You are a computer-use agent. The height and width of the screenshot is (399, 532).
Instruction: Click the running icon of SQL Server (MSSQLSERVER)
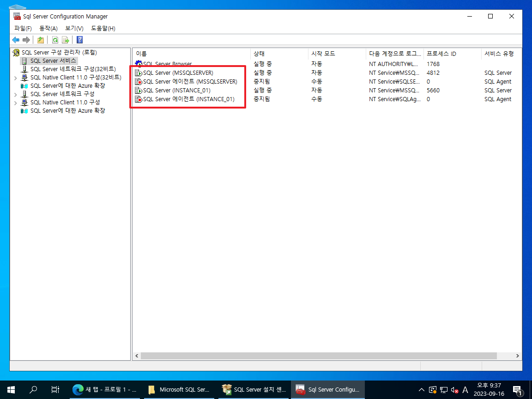tap(139, 73)
